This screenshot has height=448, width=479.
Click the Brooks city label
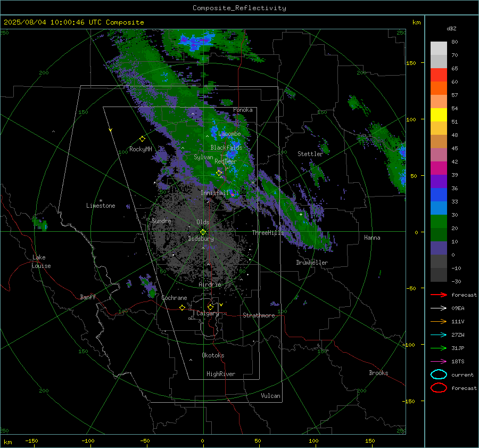coord(378,373)
